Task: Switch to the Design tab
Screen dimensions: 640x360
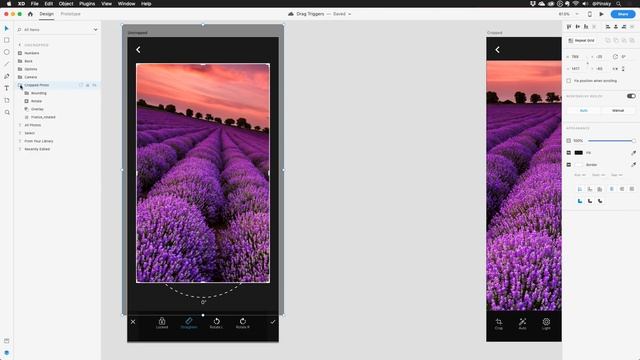Action: tap(47, 14)
